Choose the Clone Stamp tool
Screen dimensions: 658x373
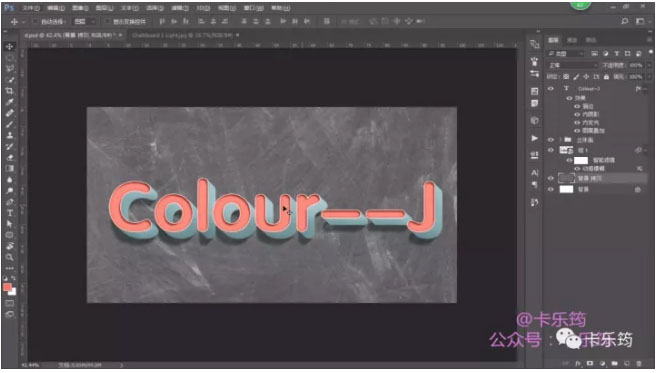point(9,135)
